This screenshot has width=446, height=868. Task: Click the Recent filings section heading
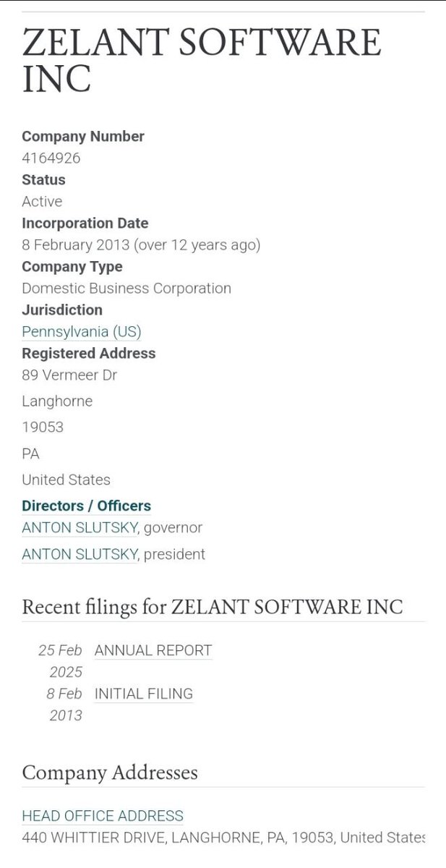pyautogui.click(x=212, y=606)
